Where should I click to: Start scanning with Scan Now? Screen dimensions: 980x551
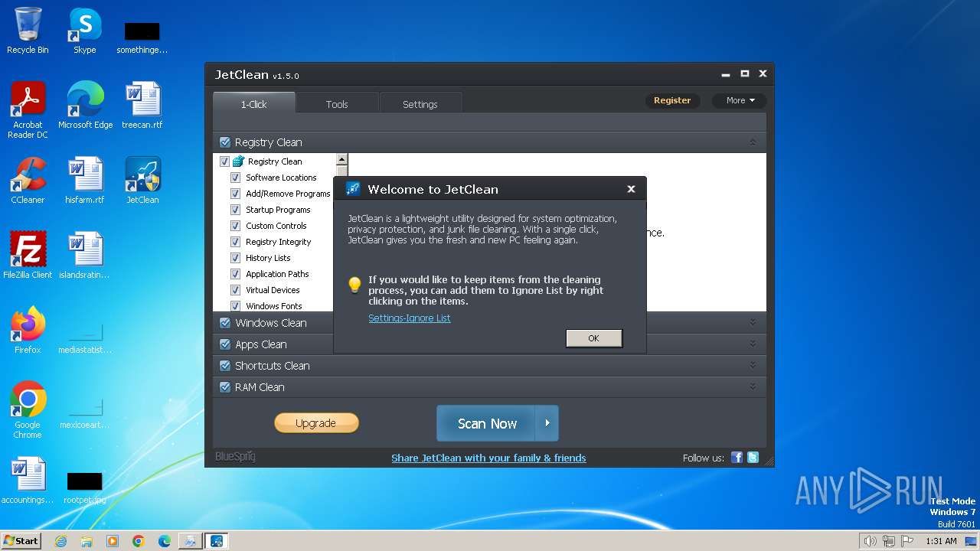pyautogui.click(x=487, y=423)
